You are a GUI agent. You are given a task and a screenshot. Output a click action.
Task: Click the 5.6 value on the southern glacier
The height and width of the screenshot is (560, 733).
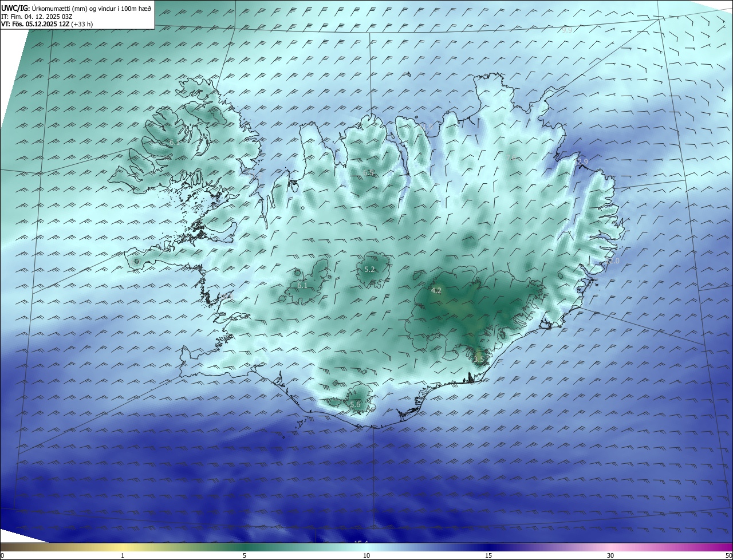355,404
